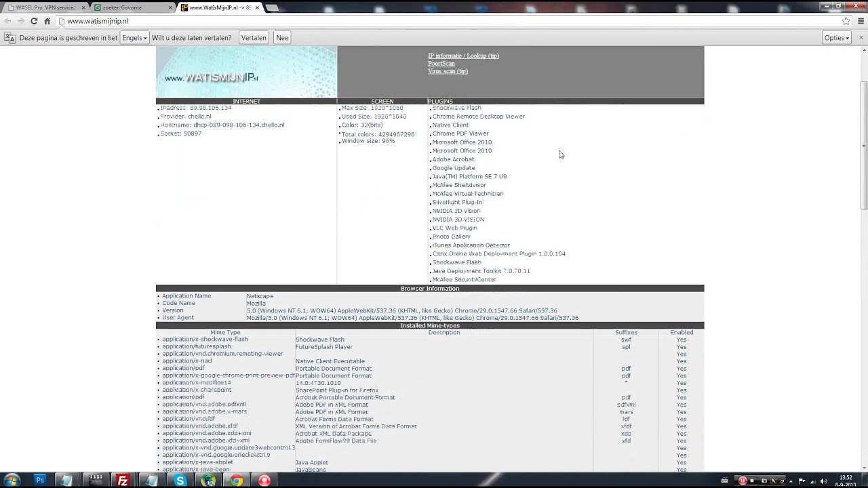Click the browser Back arrow
This screenshot has width=868, height=488.
click(x=8, y=21)
